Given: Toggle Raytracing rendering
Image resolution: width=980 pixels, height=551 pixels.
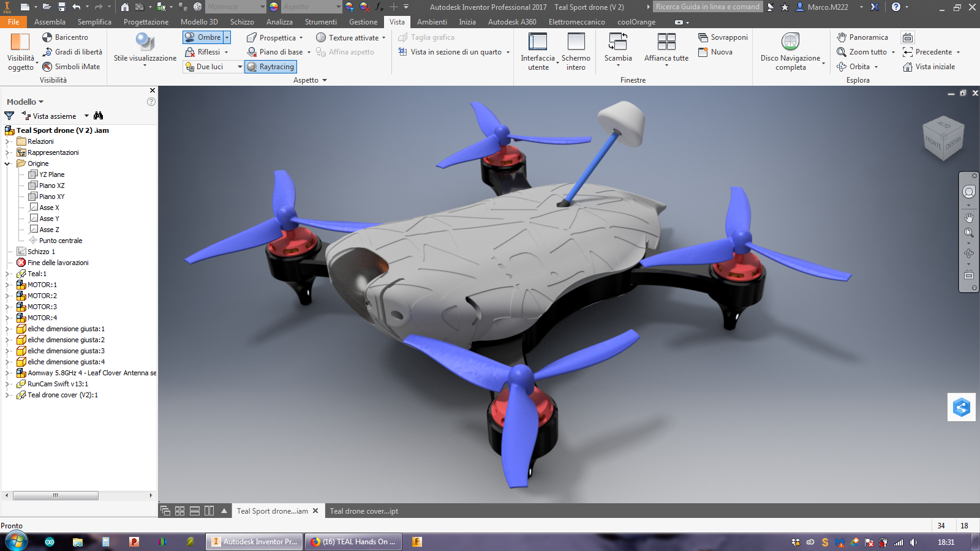Looking at the screenshot, I should click(270, 67).
